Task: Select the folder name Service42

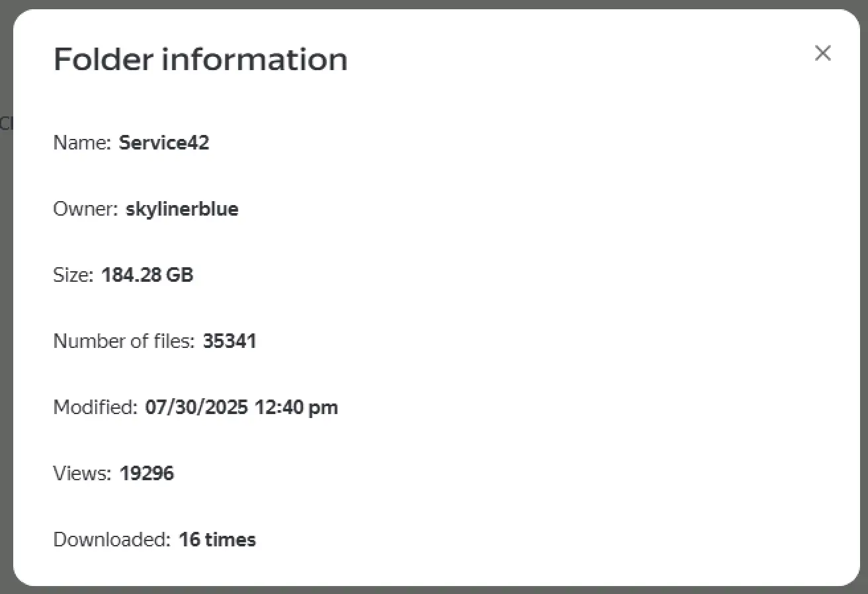Action: tap(164, 143)
